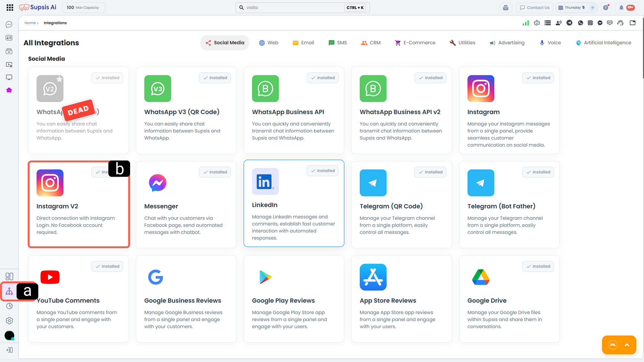The width and height of the screenshot is (644, 362).
Task: Open the dashboard layout icon in sidebar
Action: (x=9, y=276)
